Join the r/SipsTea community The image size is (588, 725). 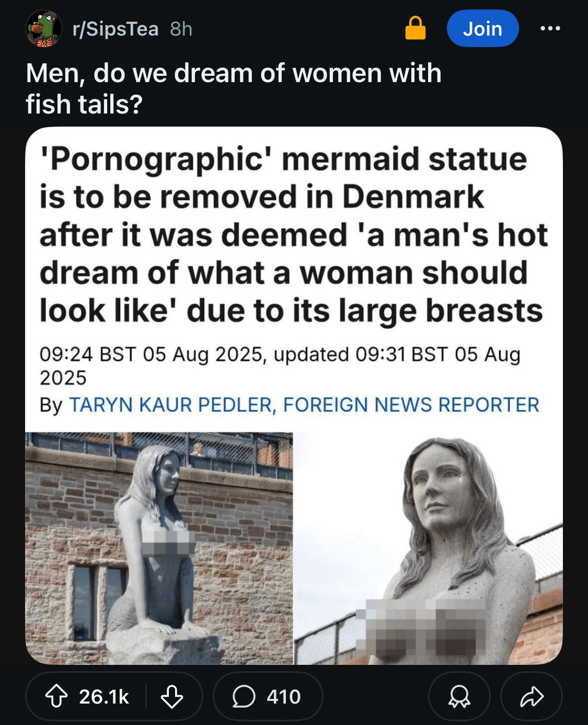coord(482,29)
